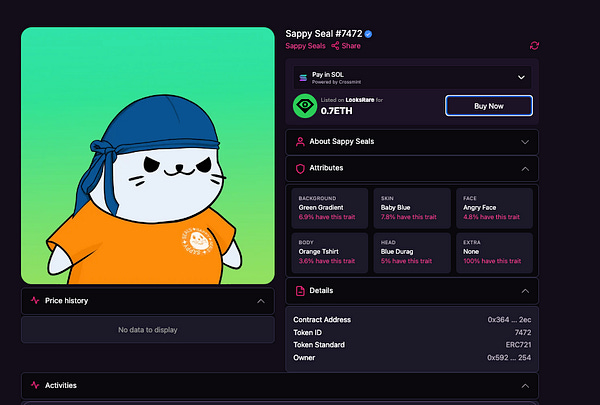Open the contract address 0x364 ... 2ec

(509, 320)
